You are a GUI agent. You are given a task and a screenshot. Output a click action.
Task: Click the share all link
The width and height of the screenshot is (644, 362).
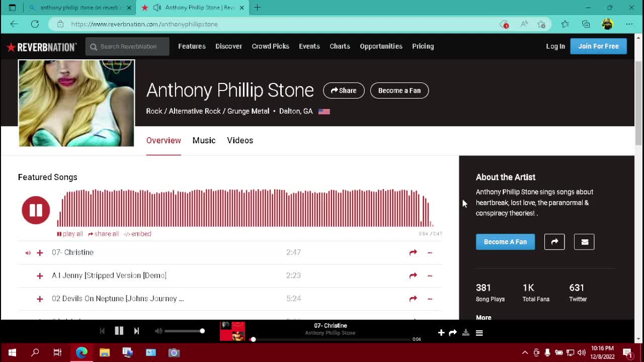coord(103,234)
